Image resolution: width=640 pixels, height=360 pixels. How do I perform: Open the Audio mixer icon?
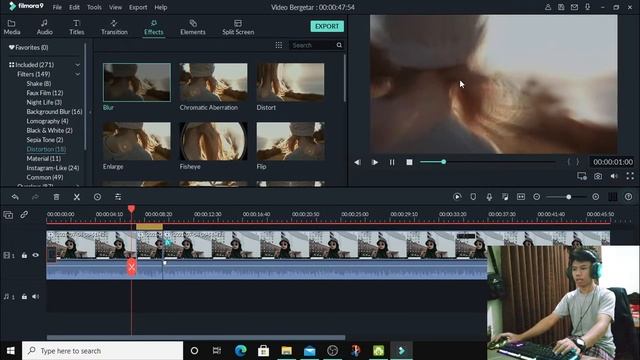point(505,197)
